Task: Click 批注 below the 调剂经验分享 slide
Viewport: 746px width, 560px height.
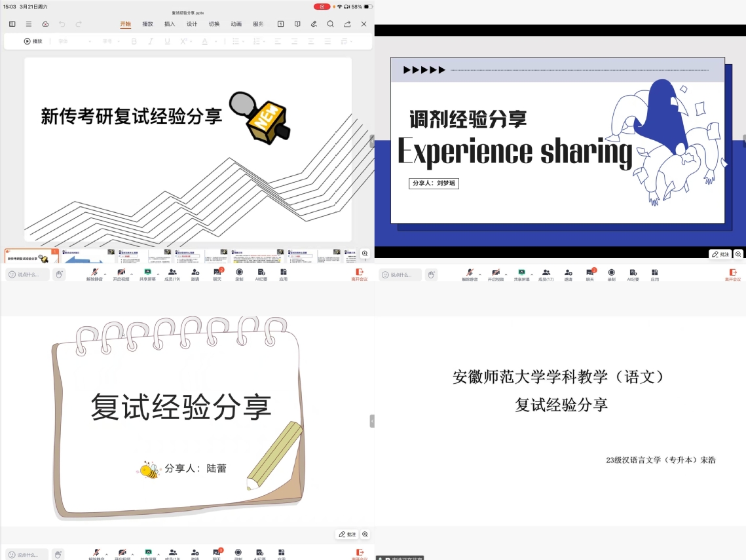Action: (x=720, y=254)
